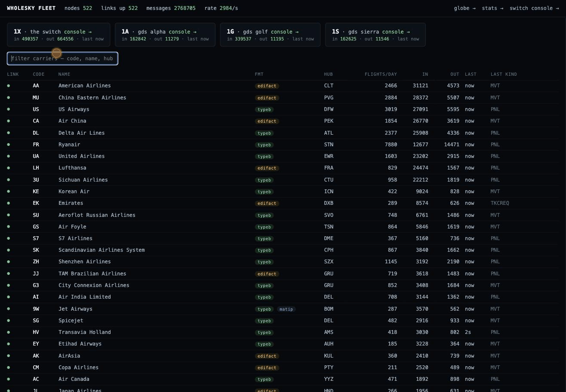Click the OUT column header
566x392 pixels.
[455, 74]
